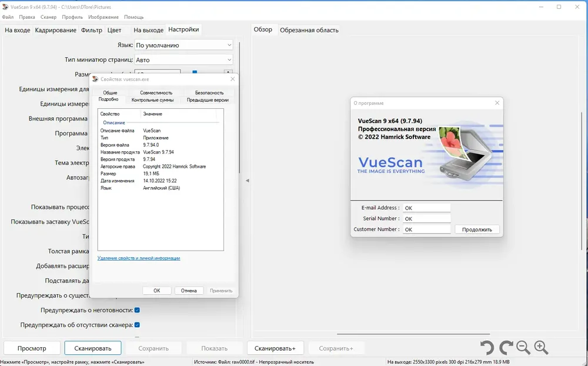
Task: Select the Дата изменения 14.10.2022 row
Action: 161,181
